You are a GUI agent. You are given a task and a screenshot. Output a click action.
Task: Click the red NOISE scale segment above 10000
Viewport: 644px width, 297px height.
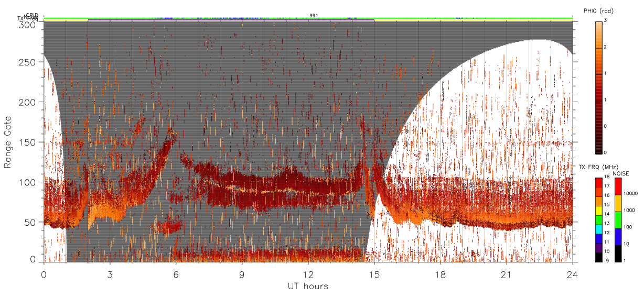tap(619, 186)
